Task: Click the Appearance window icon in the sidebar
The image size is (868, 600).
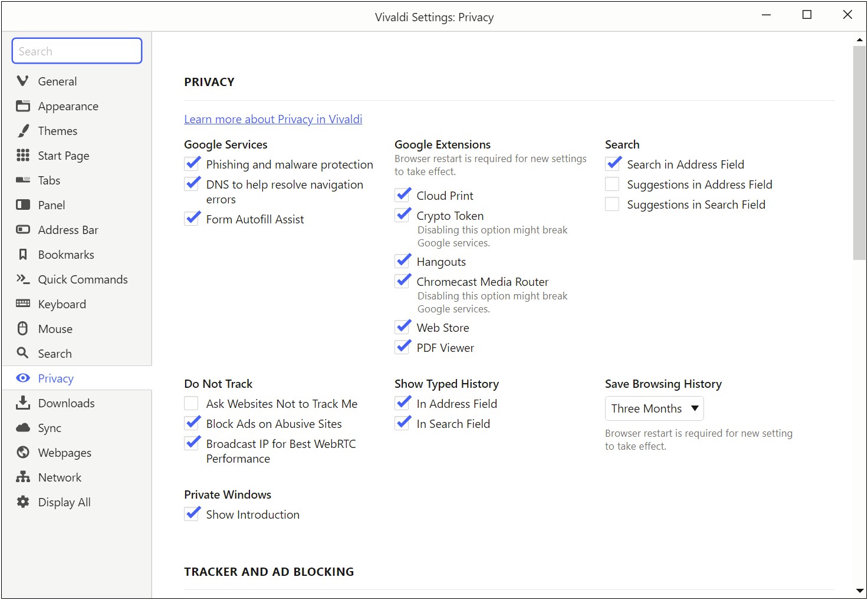Action: pos(22,106)
